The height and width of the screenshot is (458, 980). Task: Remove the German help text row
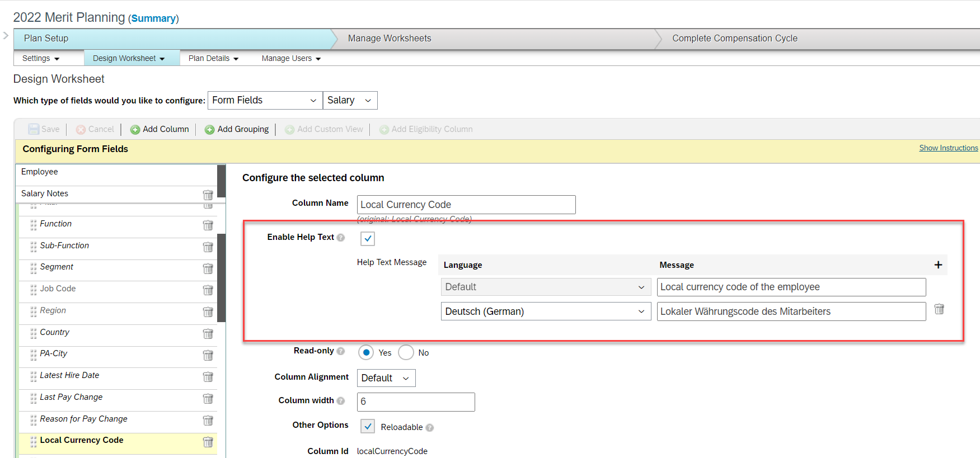click(939, 309)
